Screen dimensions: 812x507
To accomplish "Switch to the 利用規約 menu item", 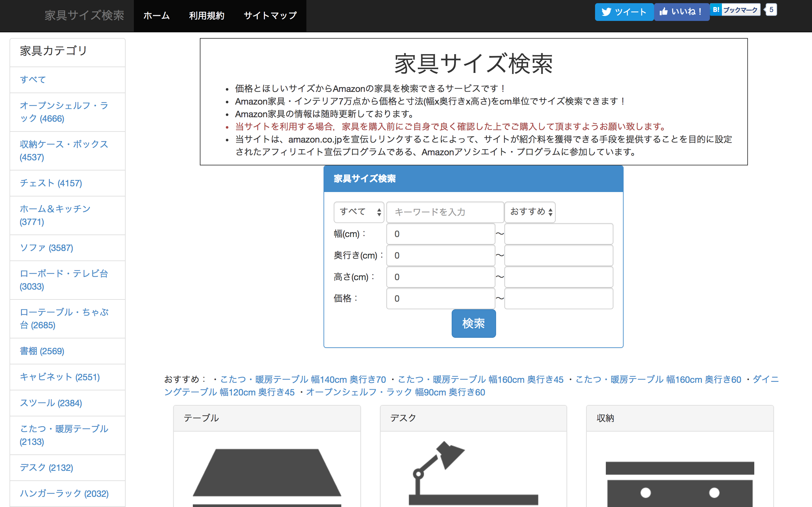I will tap(207, 16).
